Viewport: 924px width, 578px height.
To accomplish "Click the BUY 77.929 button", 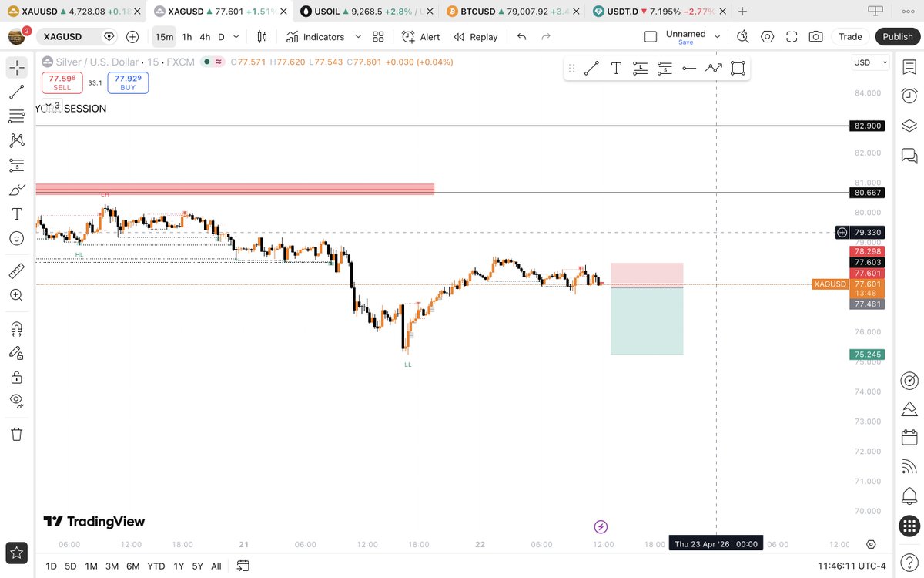I will pyautogui.click(x=128, y=82).
